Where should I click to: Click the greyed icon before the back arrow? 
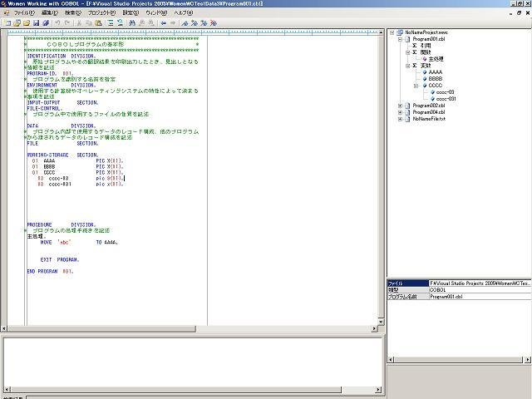(151, 23)
